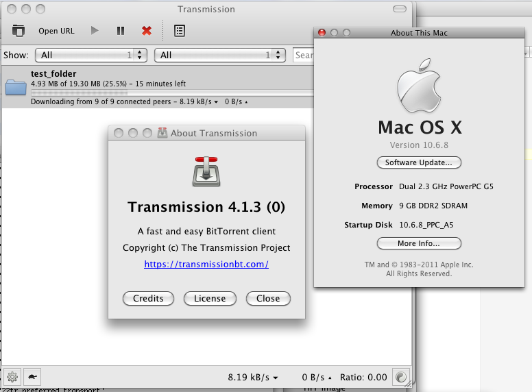532x392 pixels.
Task: Click the Transmission 4.1.3 (0) version text
Action: tap(206, 207)
